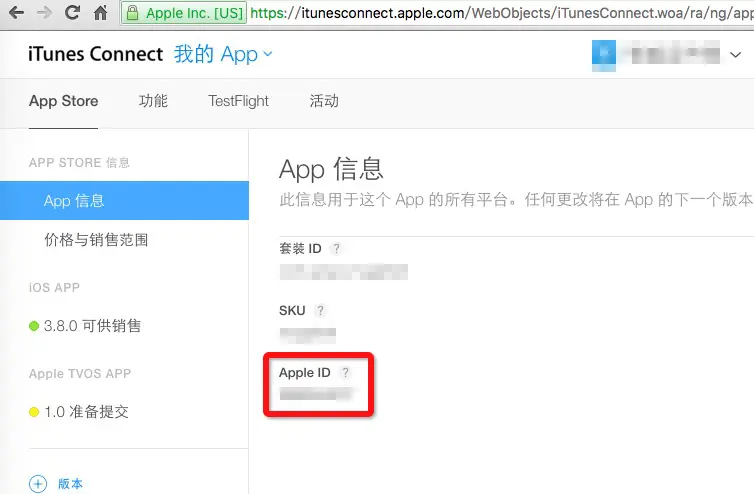
Task: Click help icon next to SKU
Action: [x=320, y=311]
